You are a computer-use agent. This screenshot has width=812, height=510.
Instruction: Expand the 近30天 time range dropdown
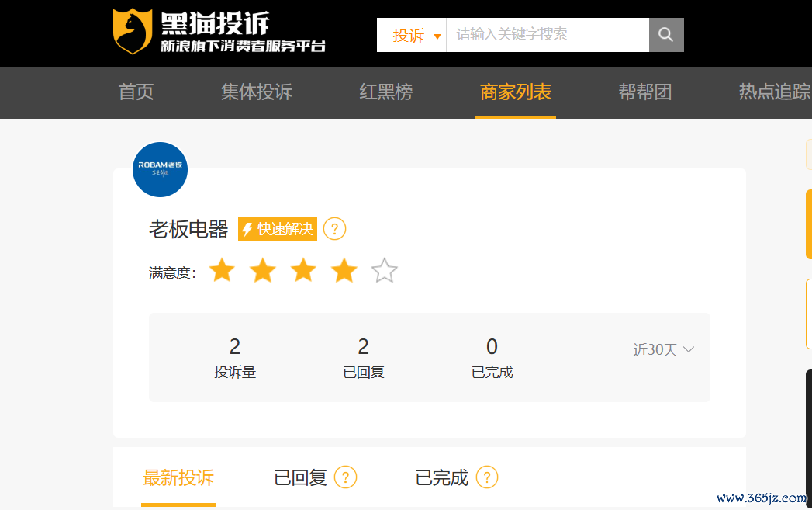tap(663, 350)
